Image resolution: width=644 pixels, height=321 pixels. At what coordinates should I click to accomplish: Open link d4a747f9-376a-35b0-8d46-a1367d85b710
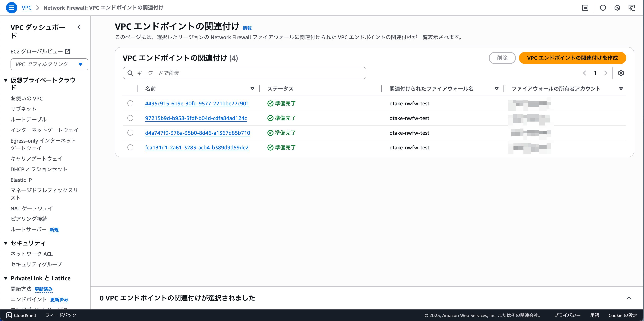(197, 133)
